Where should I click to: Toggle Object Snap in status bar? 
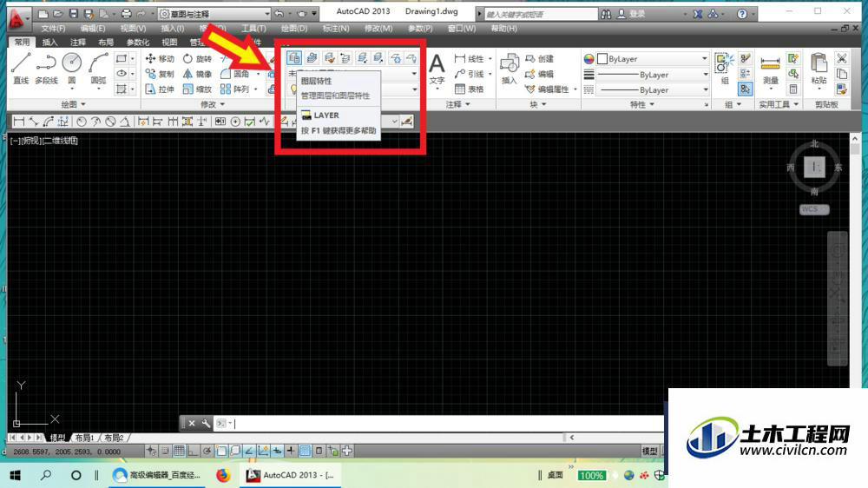click(220, 451)
